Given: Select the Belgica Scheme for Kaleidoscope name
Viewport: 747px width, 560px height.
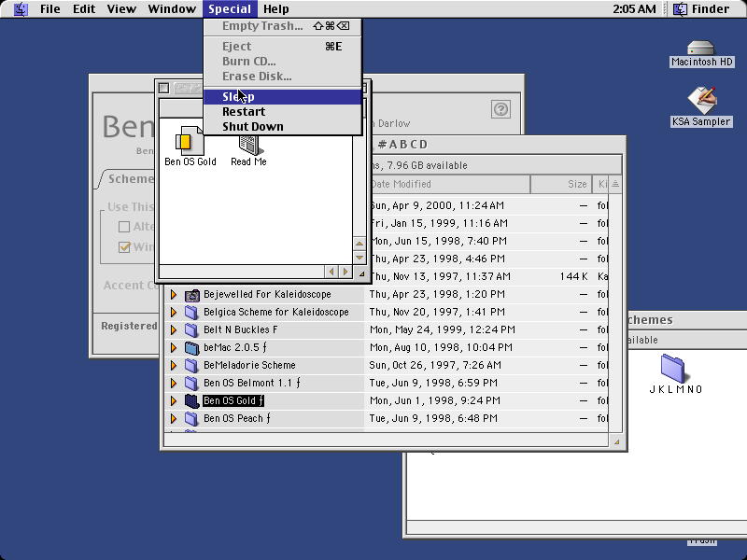Looking at the screenshot, I should tap(276, 313).
